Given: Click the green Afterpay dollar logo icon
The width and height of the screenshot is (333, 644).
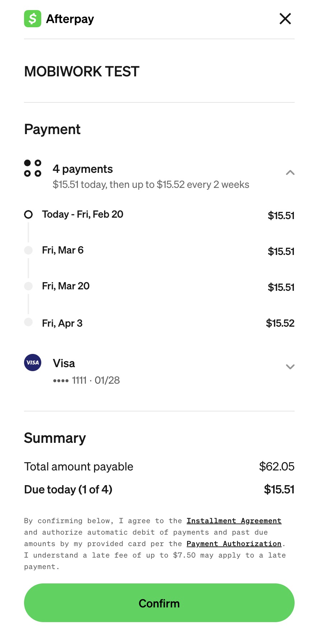Looking at the screenshot, I should pyautogui.click(x=33, y=19).
